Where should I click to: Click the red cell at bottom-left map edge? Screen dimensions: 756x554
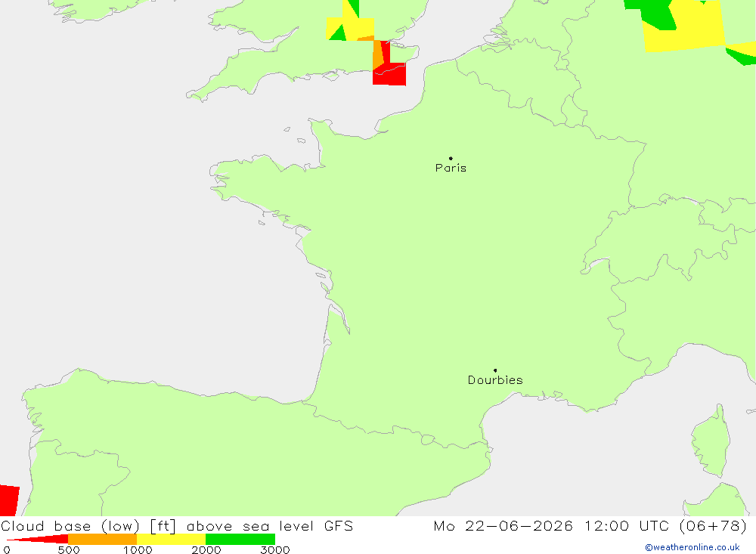coord(8,500)
